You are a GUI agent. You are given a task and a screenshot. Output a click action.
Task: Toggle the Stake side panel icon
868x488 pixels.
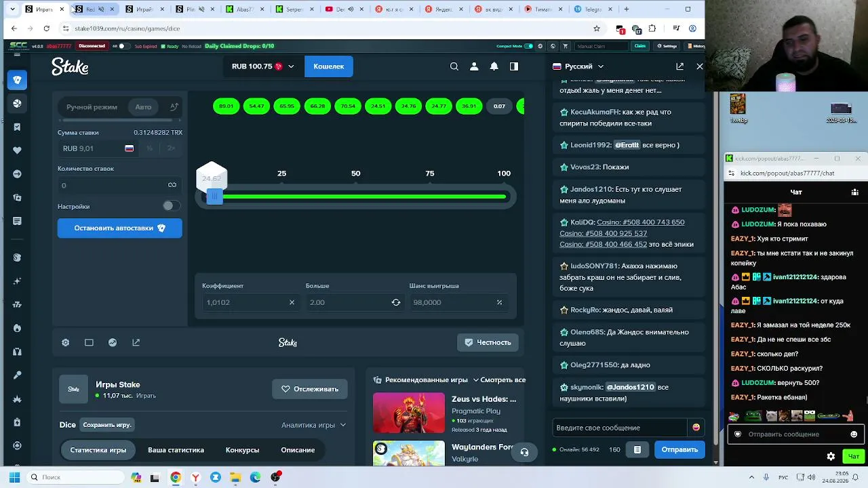(x=514, y=66)
